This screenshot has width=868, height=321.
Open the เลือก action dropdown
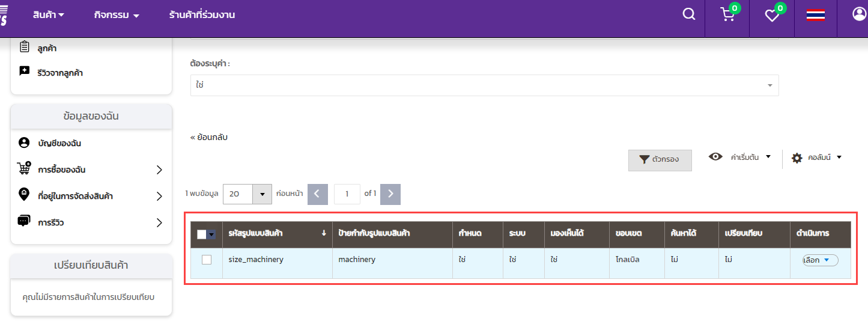coord(820,260)
